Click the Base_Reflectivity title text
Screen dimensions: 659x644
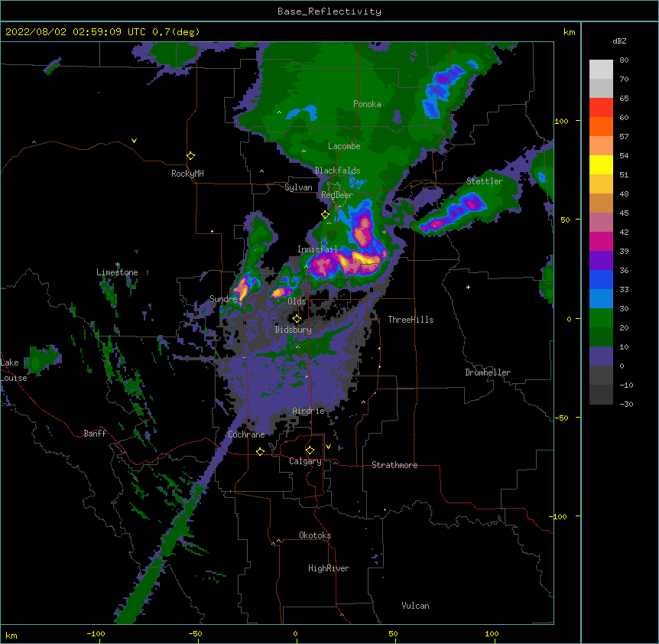point(329,11)
